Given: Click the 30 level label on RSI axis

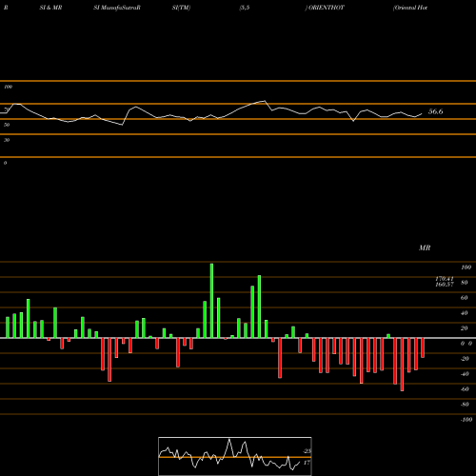Looking at the screenshot, I should (x=7, y=140).
